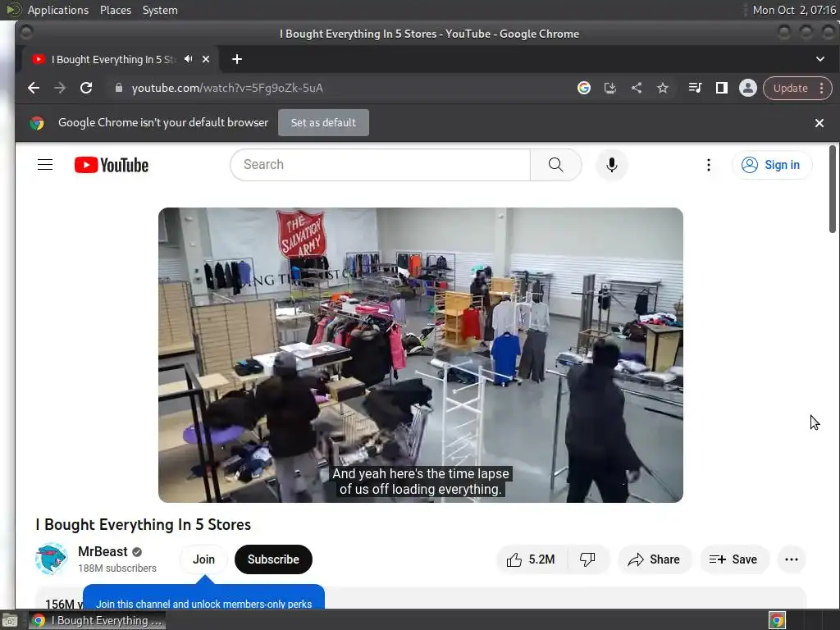Click the Share button
This screenshot has height=630, width=840.
[x=655, y=559]
